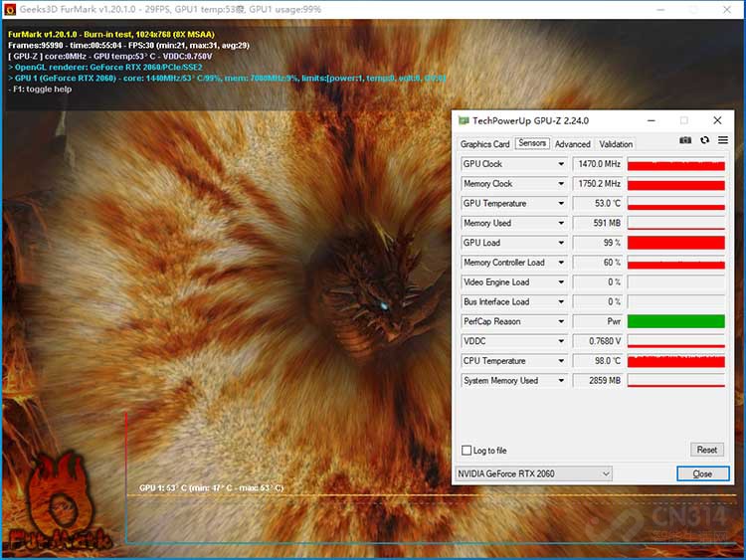Go to the Validation tab

coord(616,144)
